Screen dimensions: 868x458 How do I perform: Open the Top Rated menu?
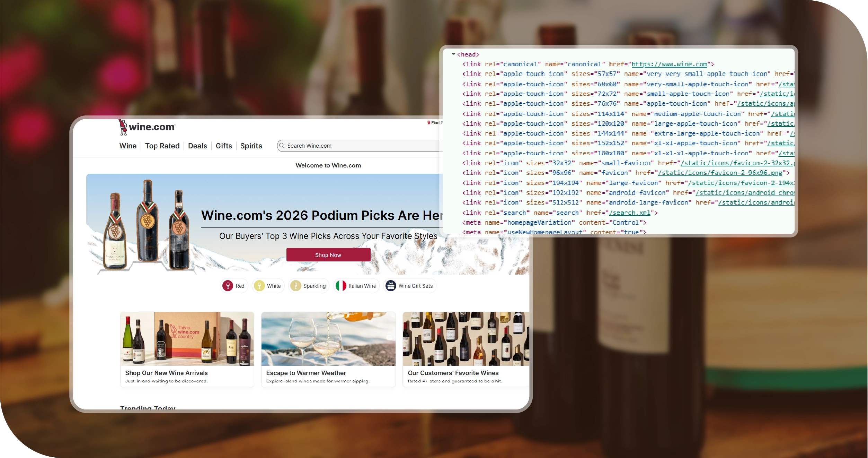(x=162, y=146)
